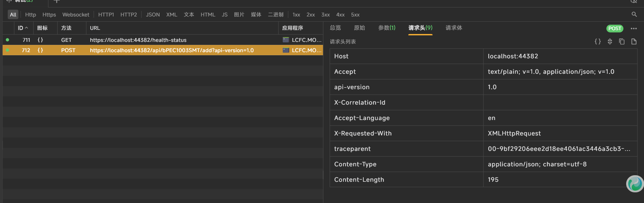Click the search magnifier icon in filter bar
644x203 pixels.
tap(634, 14)
